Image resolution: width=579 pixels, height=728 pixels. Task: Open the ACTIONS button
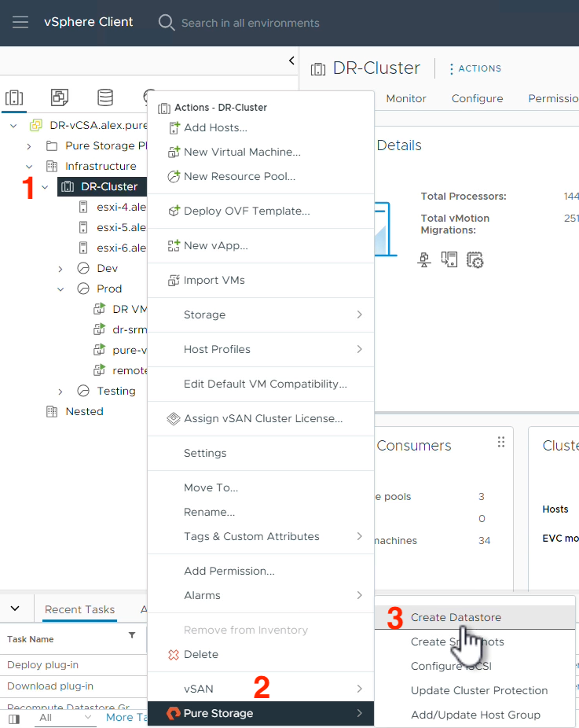coord(475,68)
